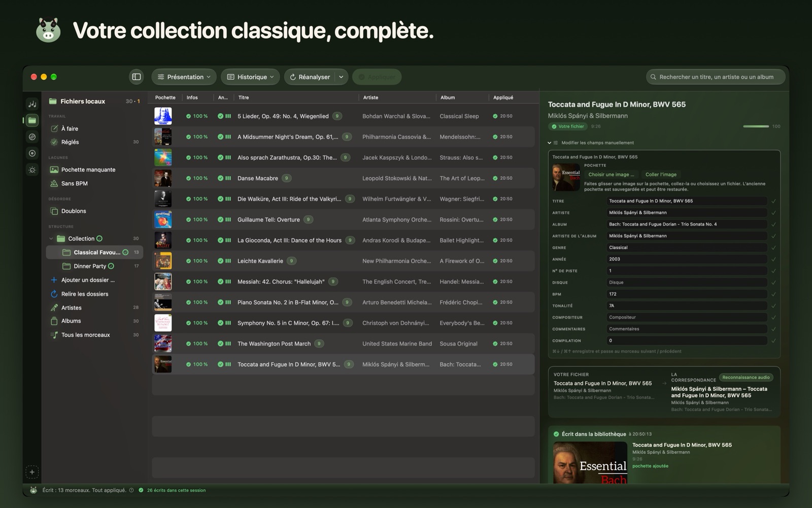Sort by the Titre column header
Viewport: 812px width, 508px height.
[296, 98]
